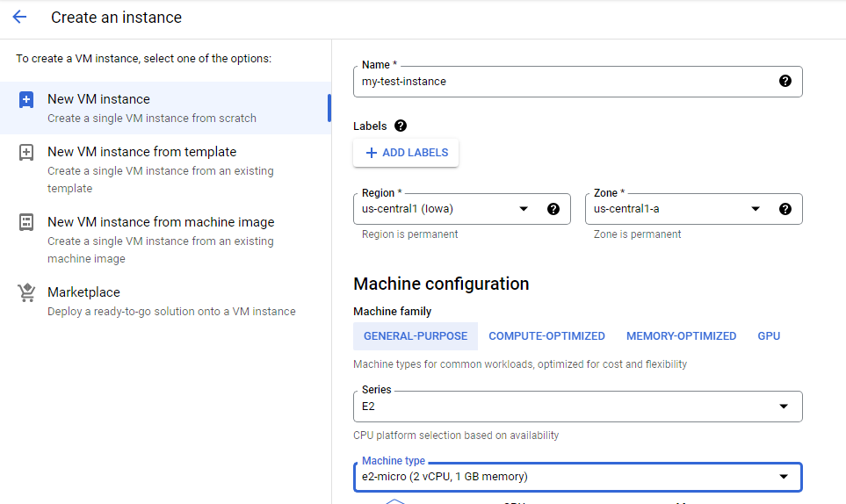Expand the Series E2 dropdown

[578, 407]
